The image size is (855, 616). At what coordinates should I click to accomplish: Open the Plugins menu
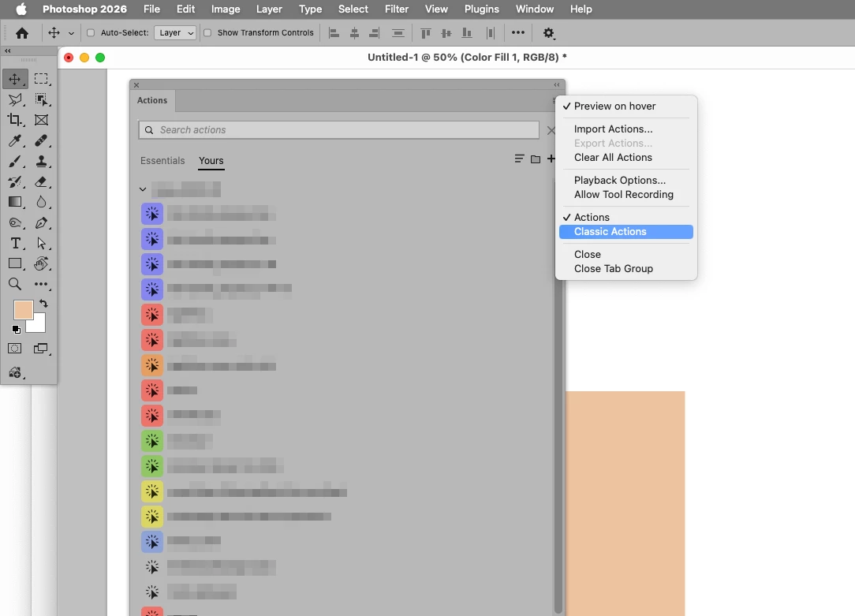(481, 9)
